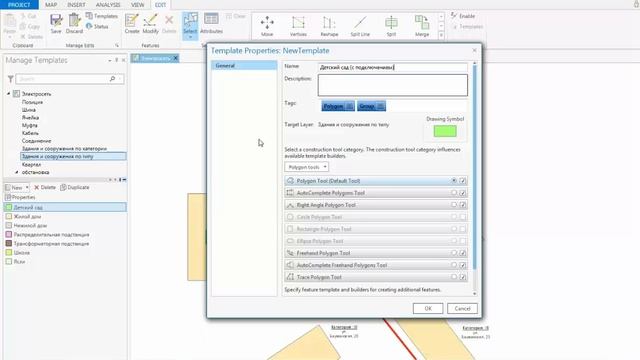Select the Freehand Polygon Tool row
Screen dimensions: 640x360
(376, 253)
